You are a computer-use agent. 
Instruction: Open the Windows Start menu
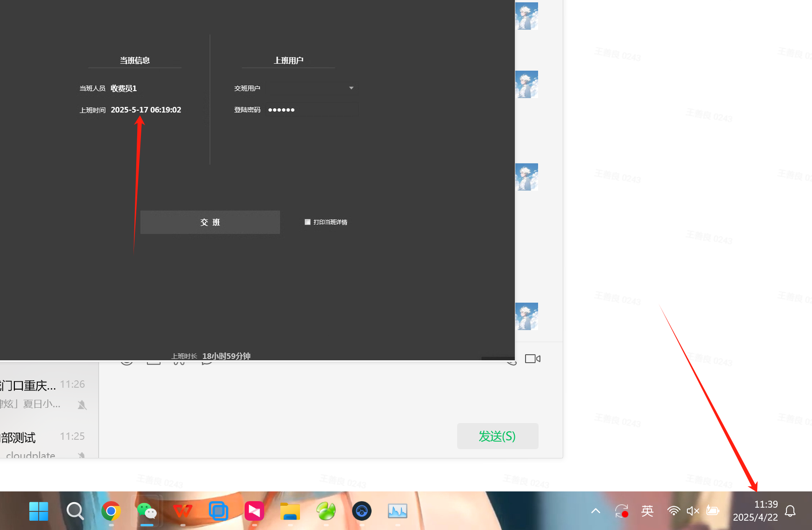[39, 511]
